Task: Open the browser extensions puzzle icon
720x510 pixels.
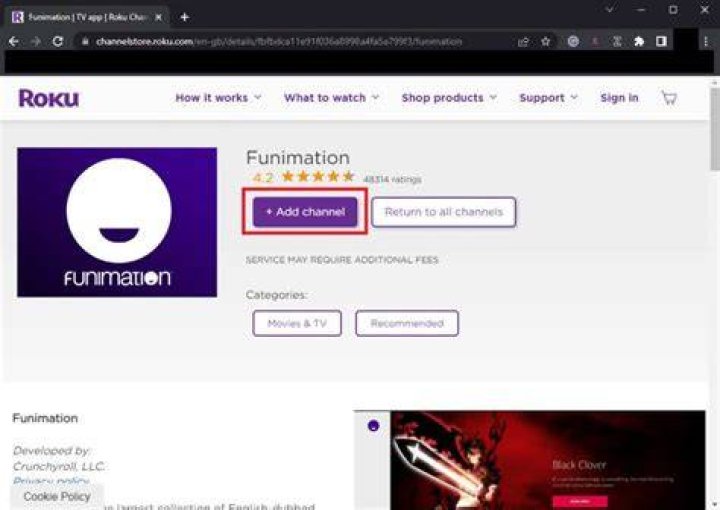Action: click(x=639, y=41)
